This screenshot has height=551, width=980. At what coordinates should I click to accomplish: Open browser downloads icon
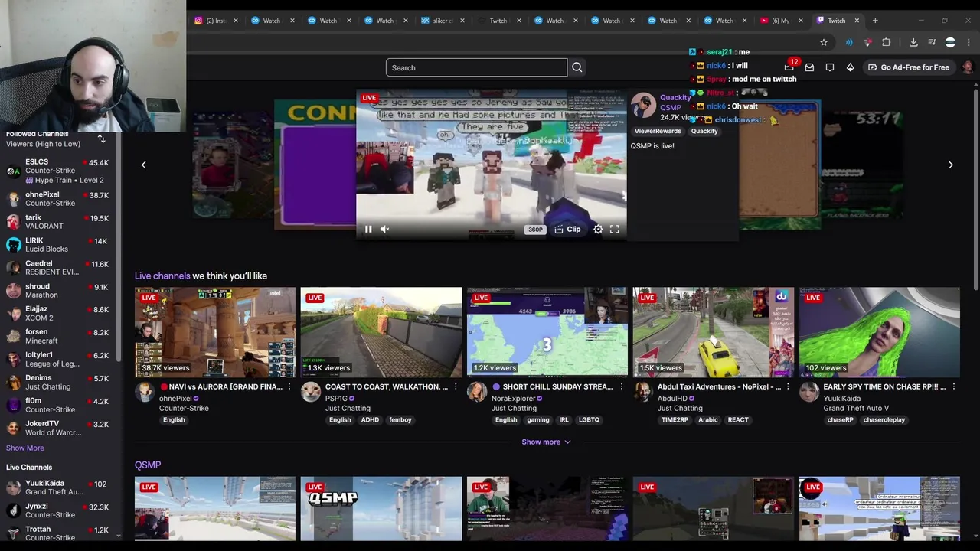(x=913, y=42)
